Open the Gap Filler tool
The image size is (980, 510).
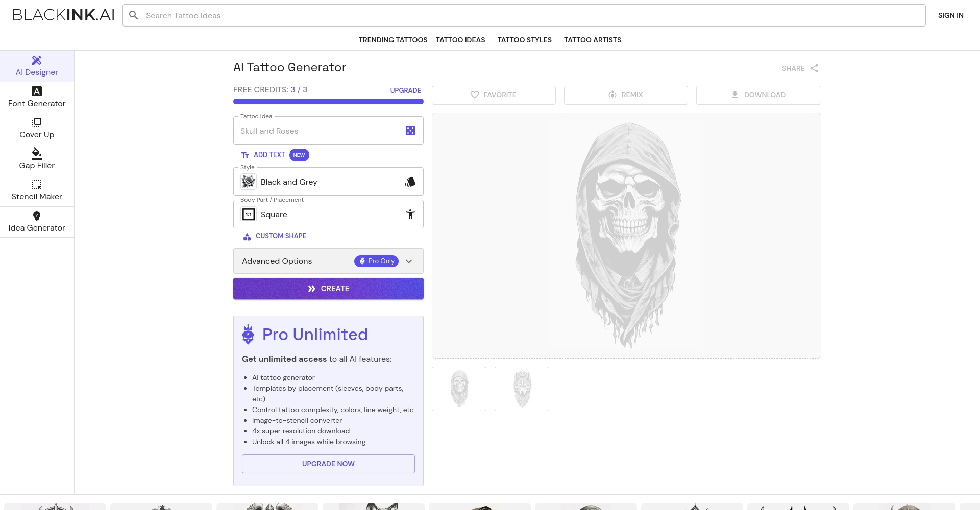36,159
